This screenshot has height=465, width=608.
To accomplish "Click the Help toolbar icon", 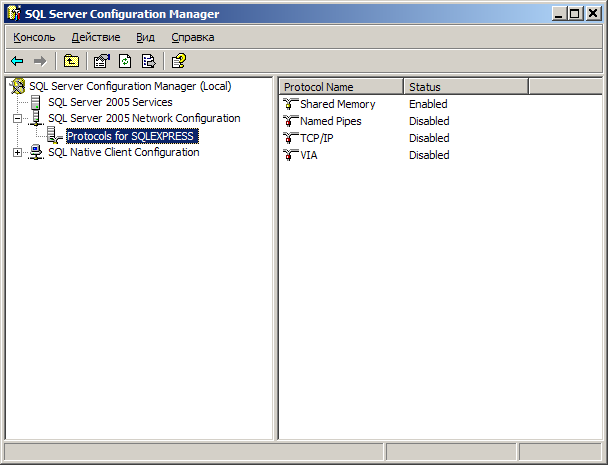I will (179, 61).
